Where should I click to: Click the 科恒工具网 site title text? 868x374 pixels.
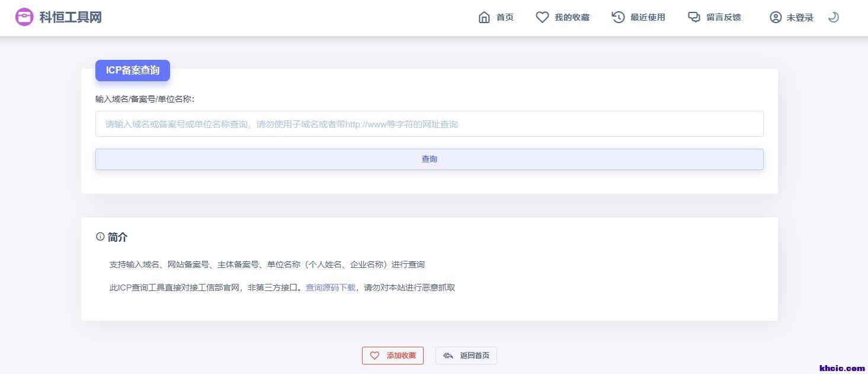[71, 17]
